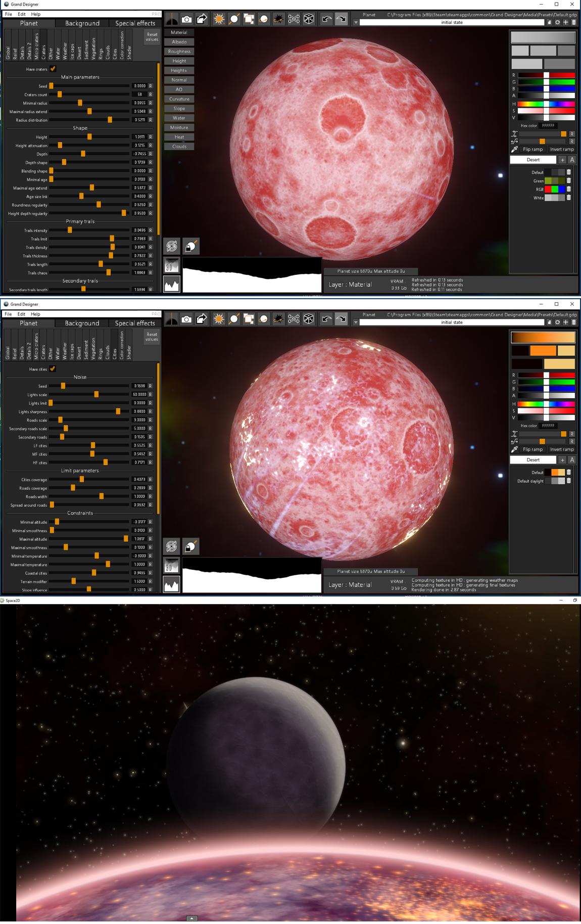Viewport: 581px width, 924px height.
Task: Open the Micro craters tab in craters window
Action: click(x=36, y=46)
